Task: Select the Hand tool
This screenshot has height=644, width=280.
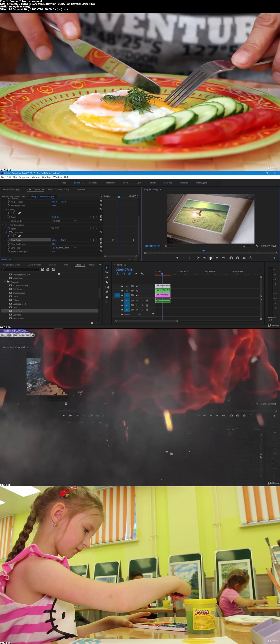Action: (107, 297)
